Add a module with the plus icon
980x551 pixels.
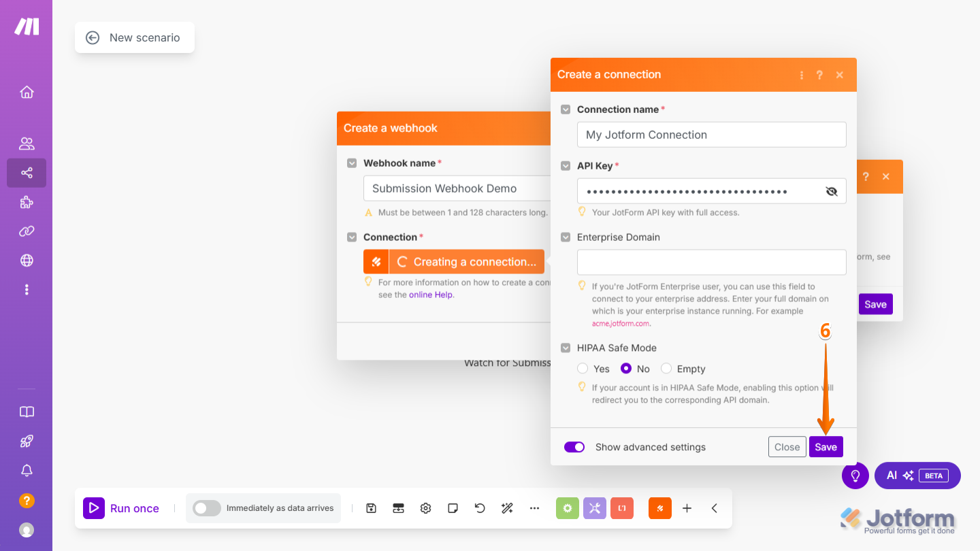point(687,508)
